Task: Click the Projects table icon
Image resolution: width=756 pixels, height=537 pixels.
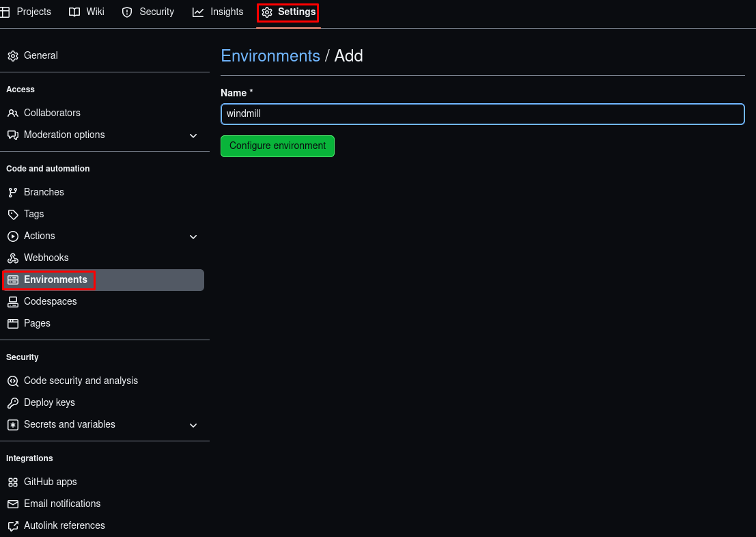Action: (x=5, y=12)
